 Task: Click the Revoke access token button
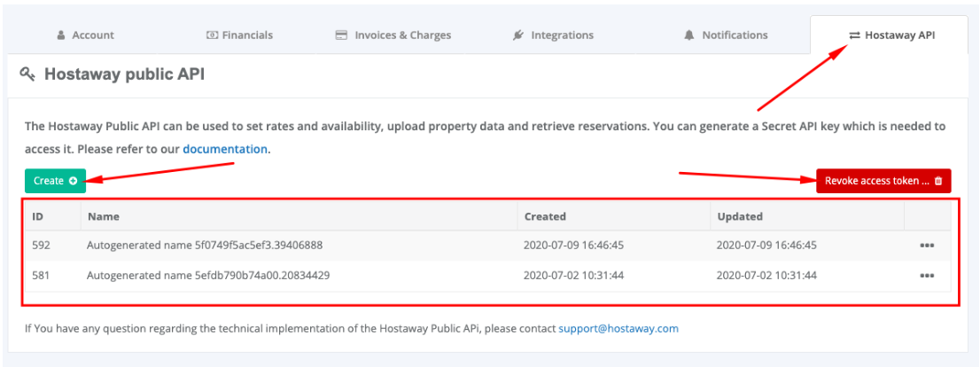click(x=883, y=181)
